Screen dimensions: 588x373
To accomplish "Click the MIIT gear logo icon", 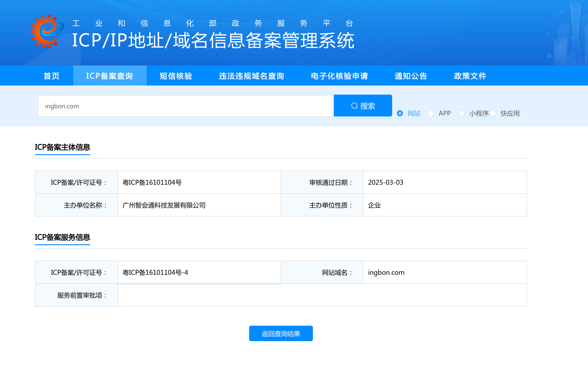I will coord(47,31).
